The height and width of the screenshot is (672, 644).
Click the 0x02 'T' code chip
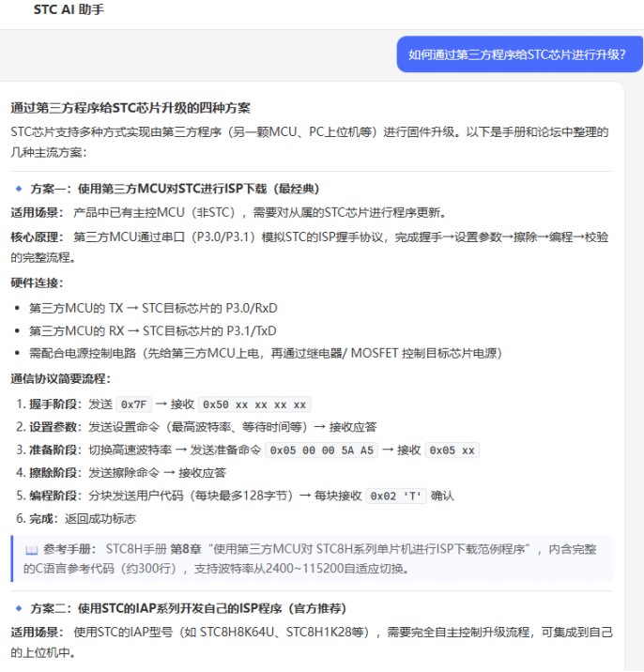tap(396, 496)
